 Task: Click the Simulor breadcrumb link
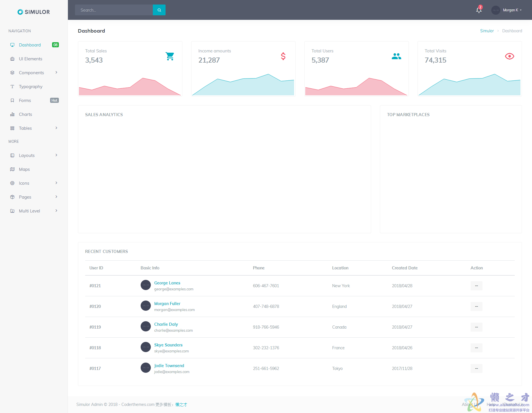[487, 31]
